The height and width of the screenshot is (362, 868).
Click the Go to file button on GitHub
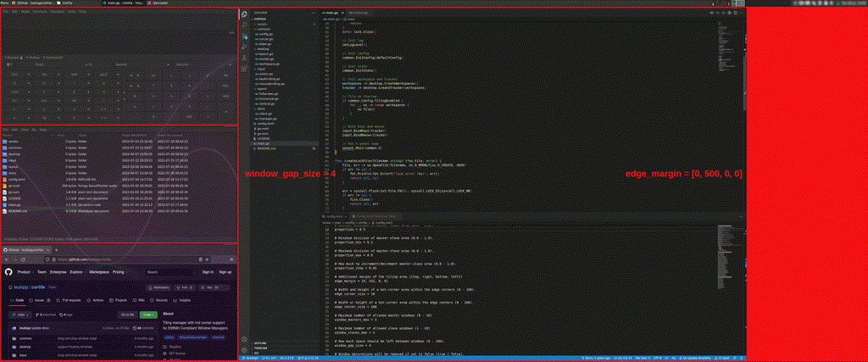(127, 315)
